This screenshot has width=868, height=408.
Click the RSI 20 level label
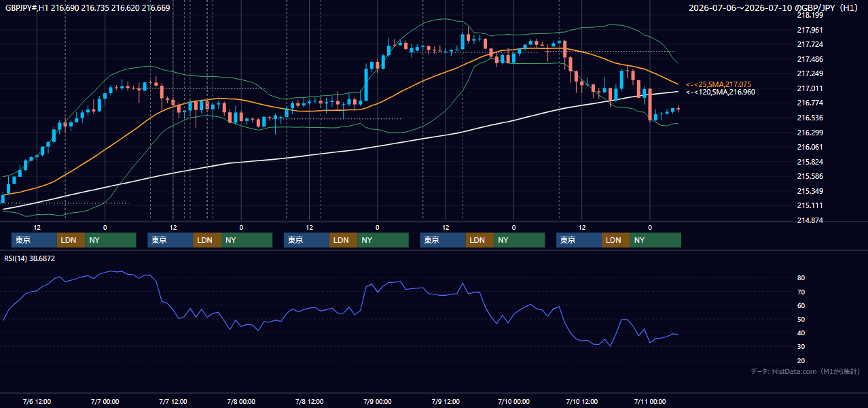coord(801,360)
